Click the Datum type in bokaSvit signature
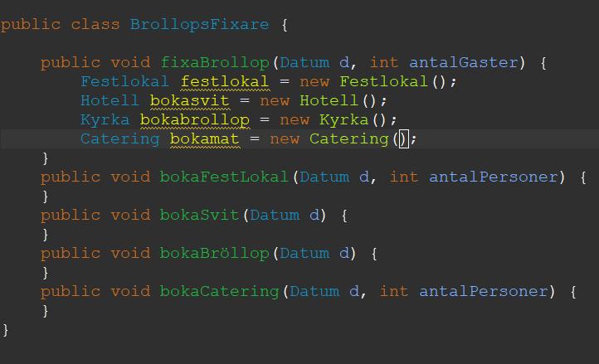 point(274,215)
